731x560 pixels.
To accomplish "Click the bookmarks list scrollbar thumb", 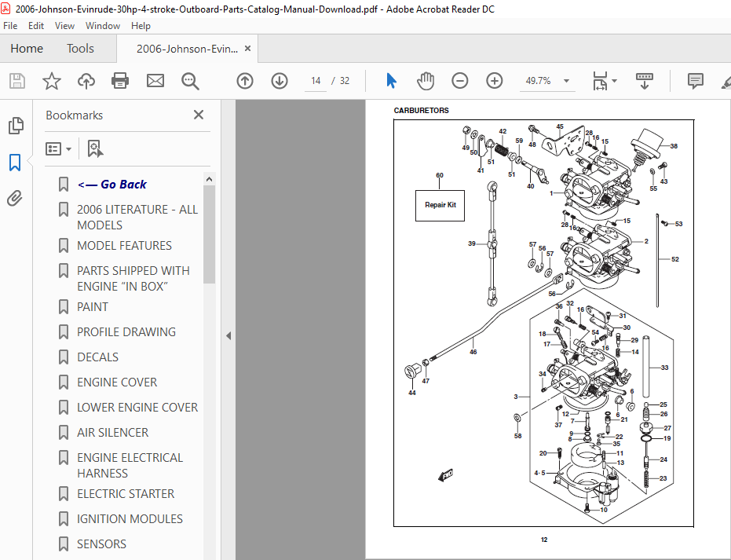I will tap(210, 235).
